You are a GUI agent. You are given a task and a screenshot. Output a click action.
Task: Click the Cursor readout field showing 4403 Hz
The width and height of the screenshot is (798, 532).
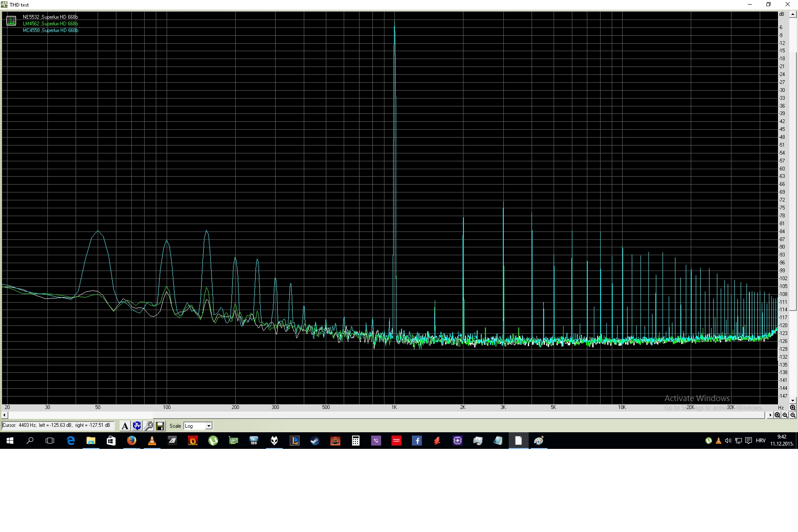click(x=57, y=426)
